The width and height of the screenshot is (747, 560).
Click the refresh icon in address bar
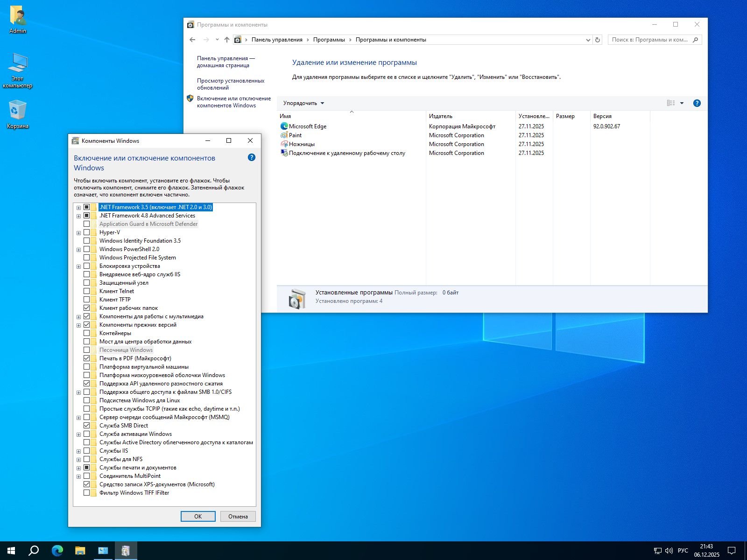coord(598,40)
